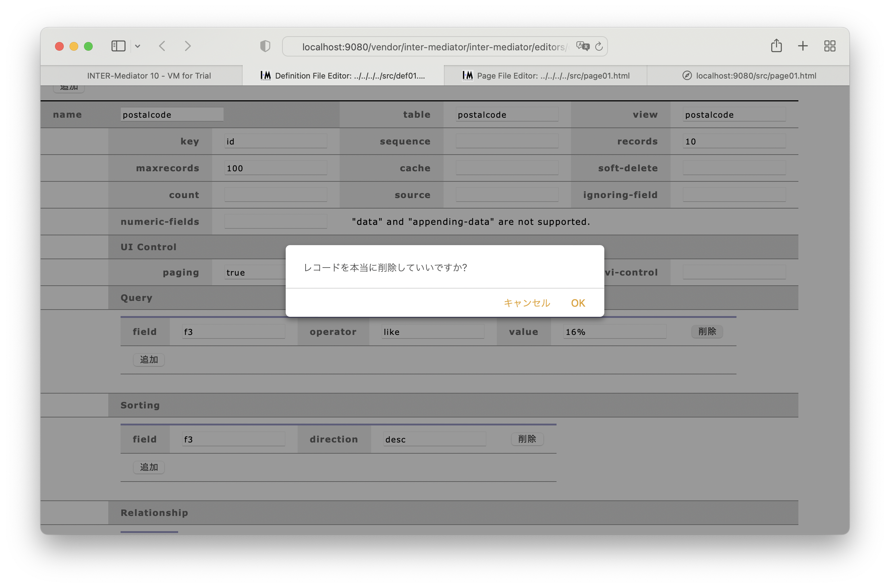This screenshot has width=890, height=588.
Task: Select the Definition File Editor tab
Action: [x=343, y=76]
